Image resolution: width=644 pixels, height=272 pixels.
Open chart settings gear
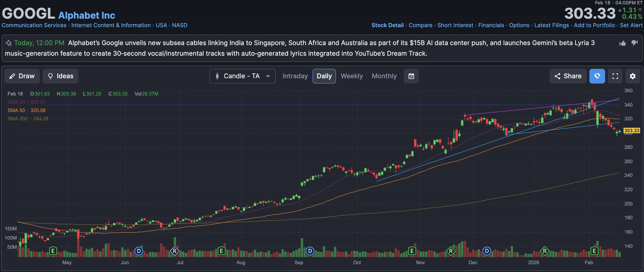coord(632,76)
